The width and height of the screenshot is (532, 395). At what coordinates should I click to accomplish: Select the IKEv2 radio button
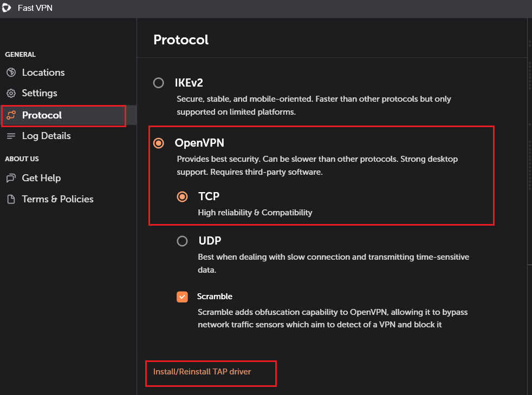pos(159,83)
